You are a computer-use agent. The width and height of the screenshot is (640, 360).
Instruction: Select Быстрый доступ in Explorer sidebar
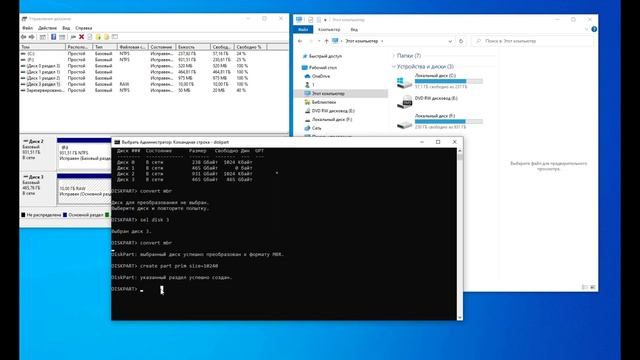(325, 56)
